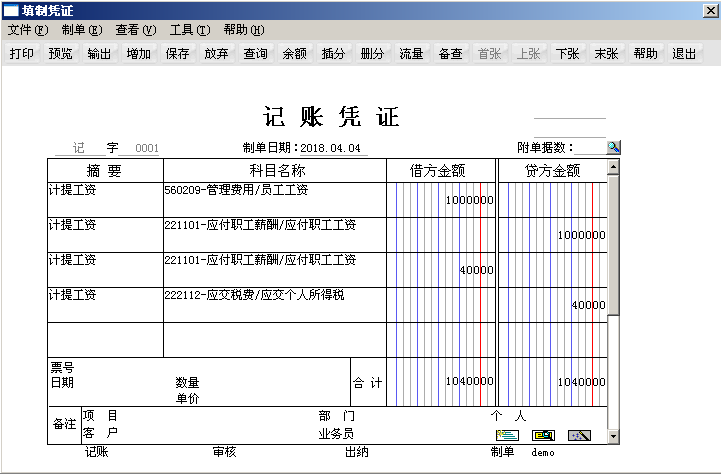The height and width of the screenshot is (474, 721).
Task: Click the 制单日期 date field 2018.04.04
Action: (333, 148)
